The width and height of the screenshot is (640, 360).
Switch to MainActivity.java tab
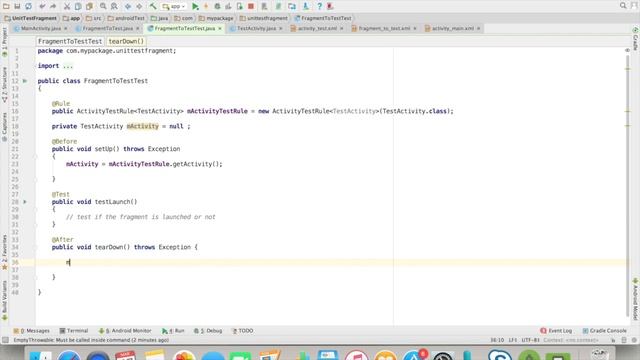pyautogui.click(x=40, y=29)
